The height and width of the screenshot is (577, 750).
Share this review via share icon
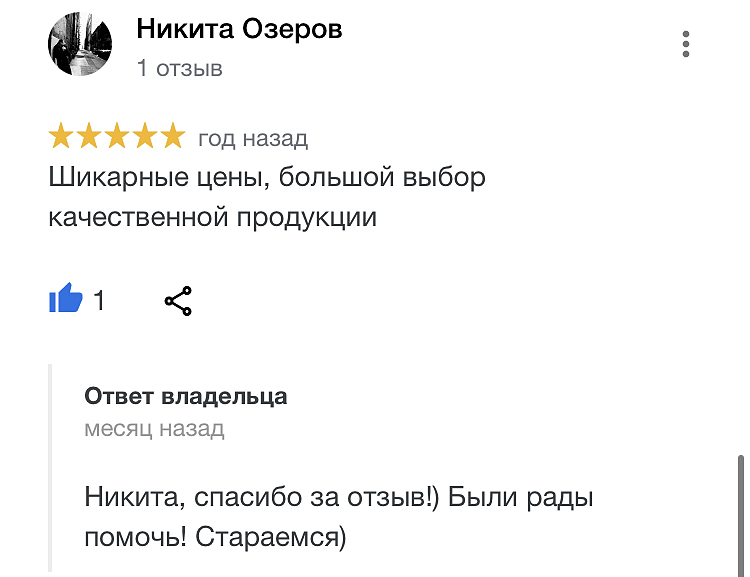(x=178, y=301)
